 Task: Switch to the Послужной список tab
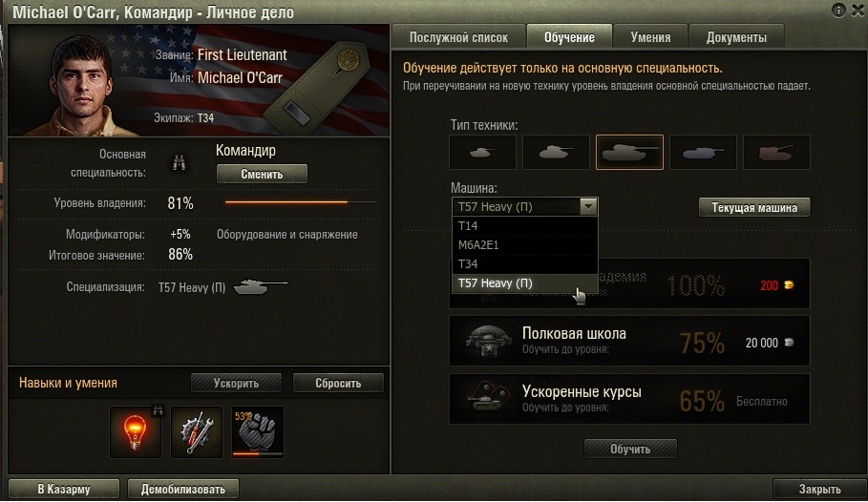pos(458,37)
